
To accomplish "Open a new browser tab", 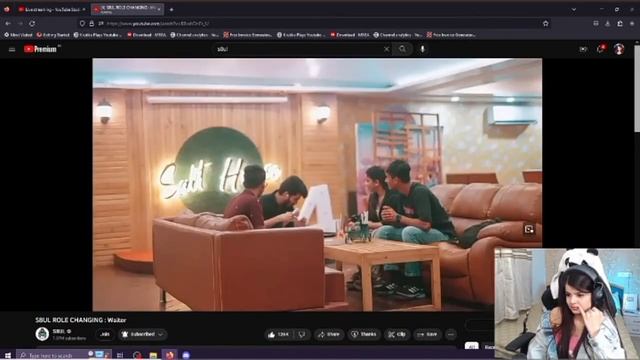I will pos(171,9).
